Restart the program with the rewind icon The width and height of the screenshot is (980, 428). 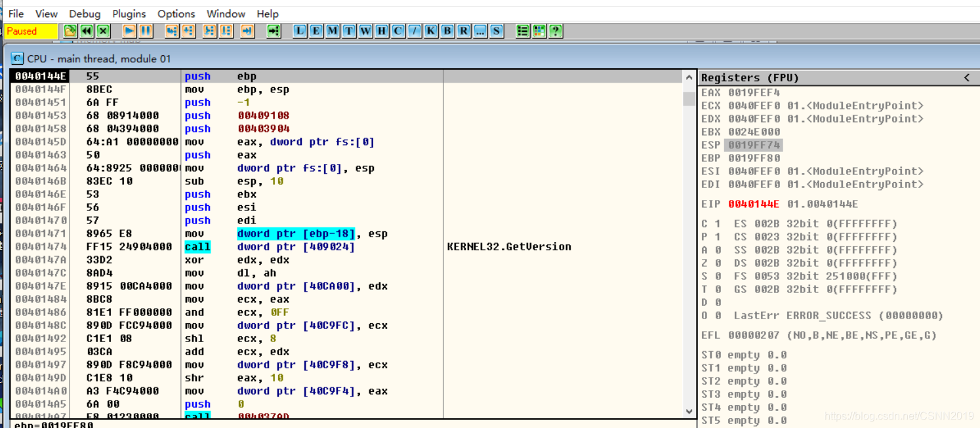[x=87, y=31]
